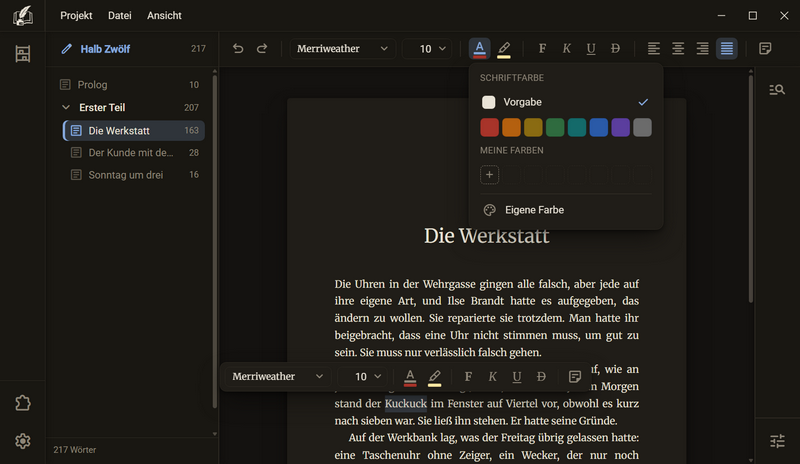Choose Eigene Farbe custom color option
Viewport: 800px width, 464px height.
click(x=566, y=210)
